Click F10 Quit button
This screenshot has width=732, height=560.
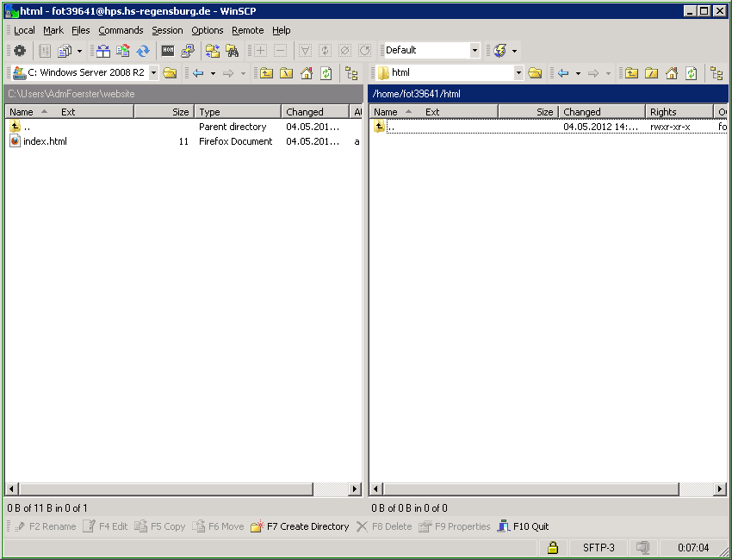click(523, 526)
